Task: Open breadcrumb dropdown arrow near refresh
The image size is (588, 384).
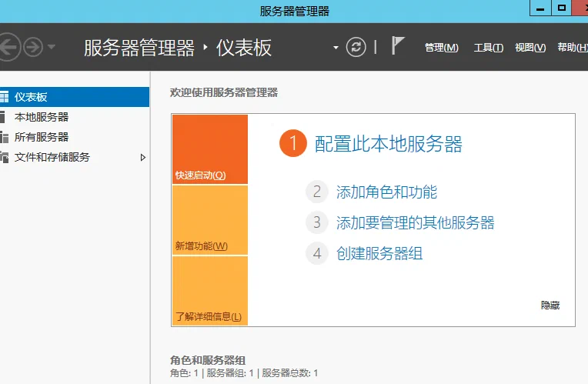Action: [x=336, y=48]
